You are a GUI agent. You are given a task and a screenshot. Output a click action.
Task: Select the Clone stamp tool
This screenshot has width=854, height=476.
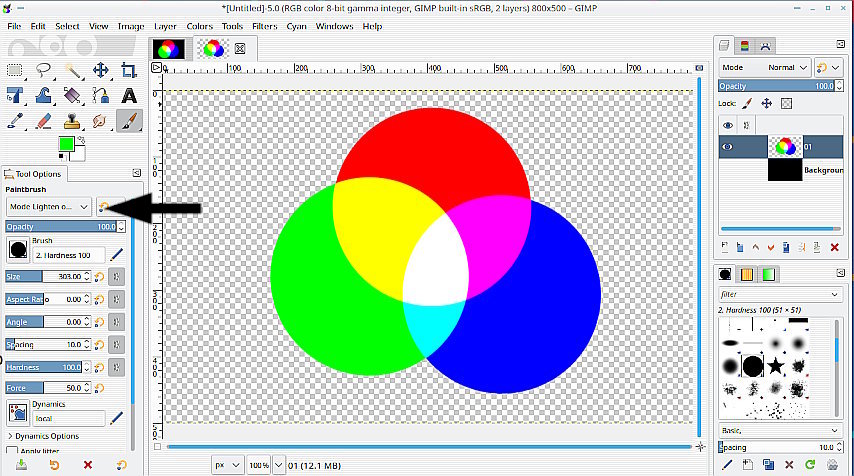click(x=72, y=121)
